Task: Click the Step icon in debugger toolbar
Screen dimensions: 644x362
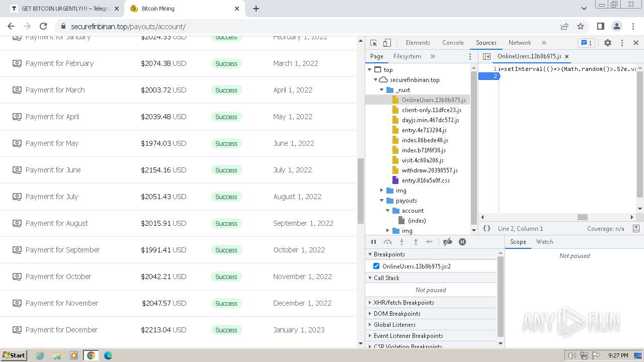Action: click(x=429, y=242)
